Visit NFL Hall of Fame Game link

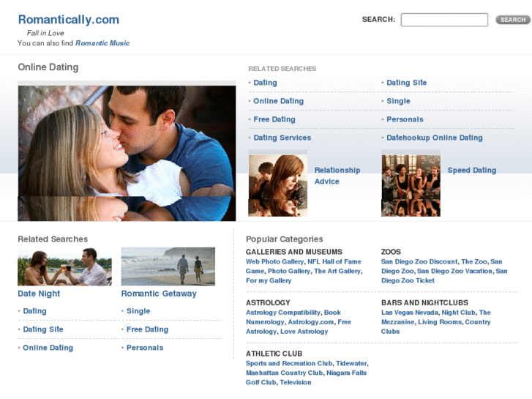coord(304,266)
